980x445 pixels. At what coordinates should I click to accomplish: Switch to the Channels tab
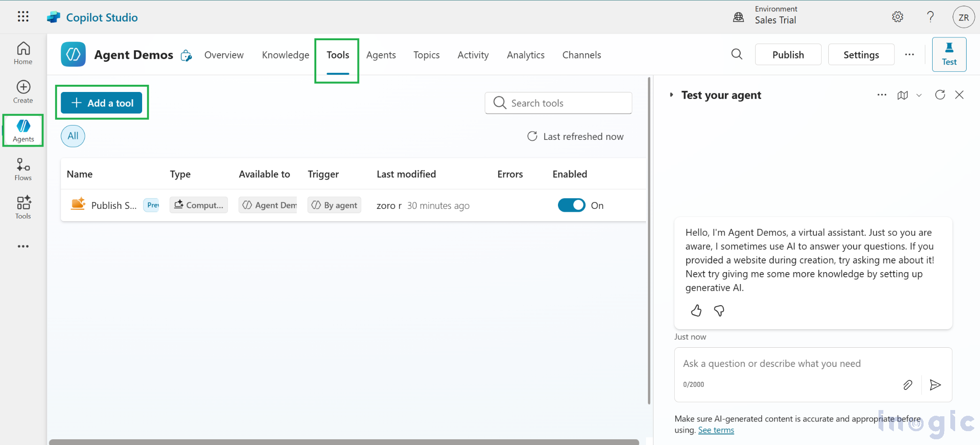coord(581,55)
